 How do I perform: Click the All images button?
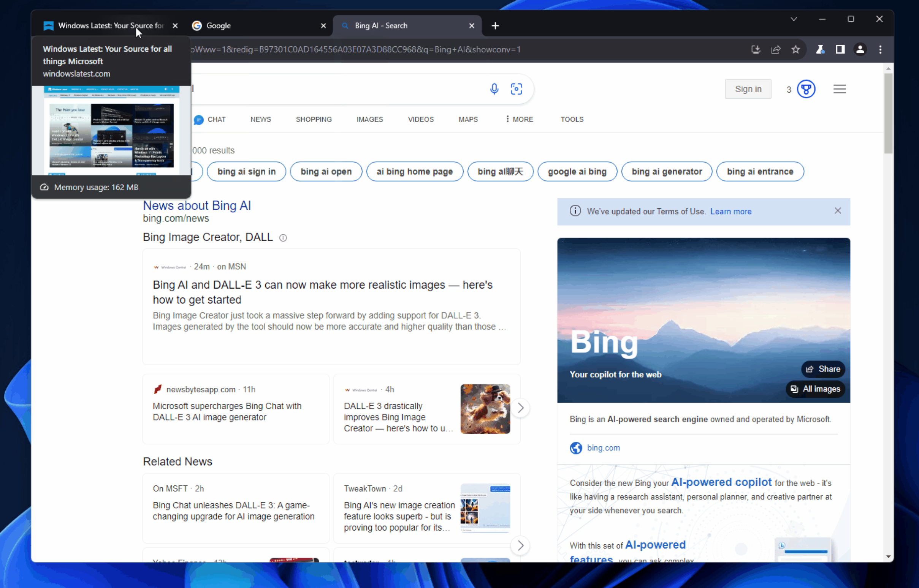[815, 389]
